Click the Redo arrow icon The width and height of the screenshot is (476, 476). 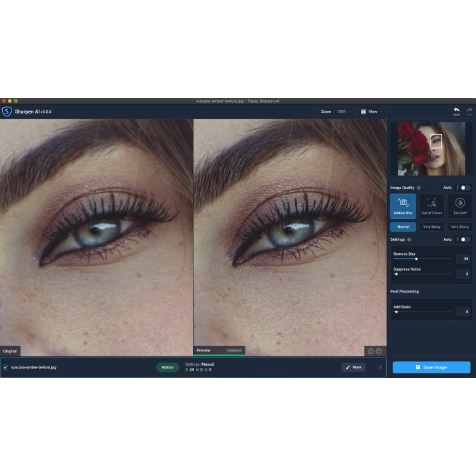pos(469,109)
